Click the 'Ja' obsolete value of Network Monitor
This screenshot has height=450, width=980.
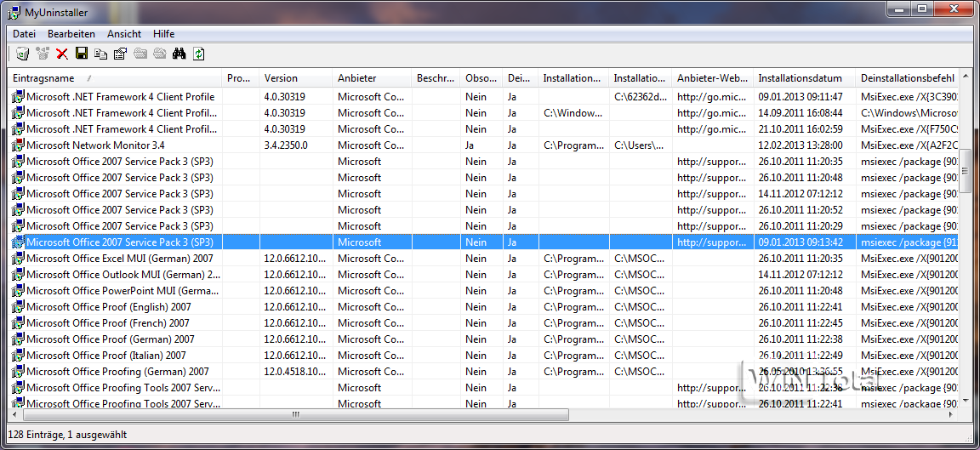click(470, 145)
